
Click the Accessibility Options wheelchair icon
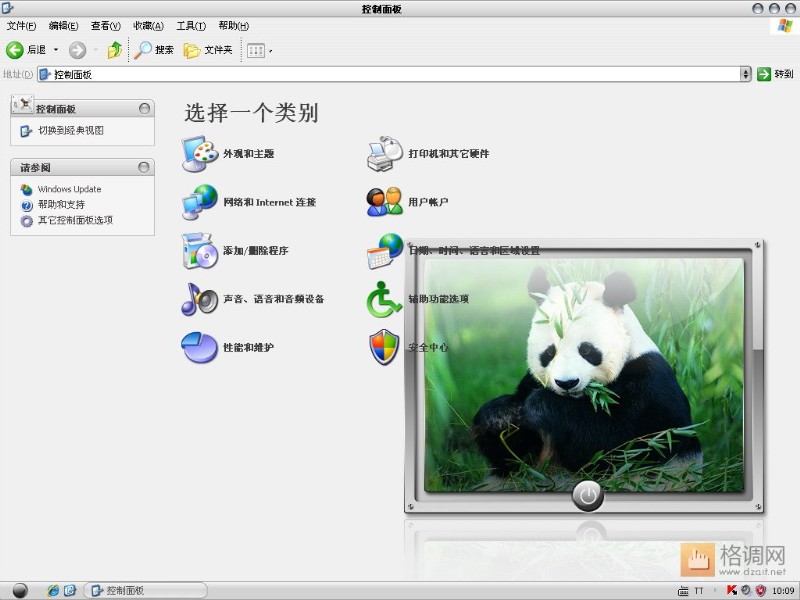(384, 299)
